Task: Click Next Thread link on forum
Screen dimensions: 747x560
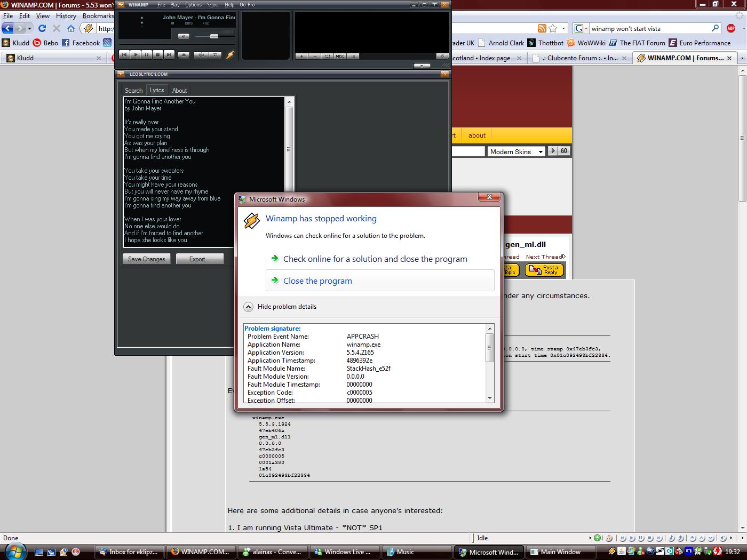Action: click(x=545, y=257)
